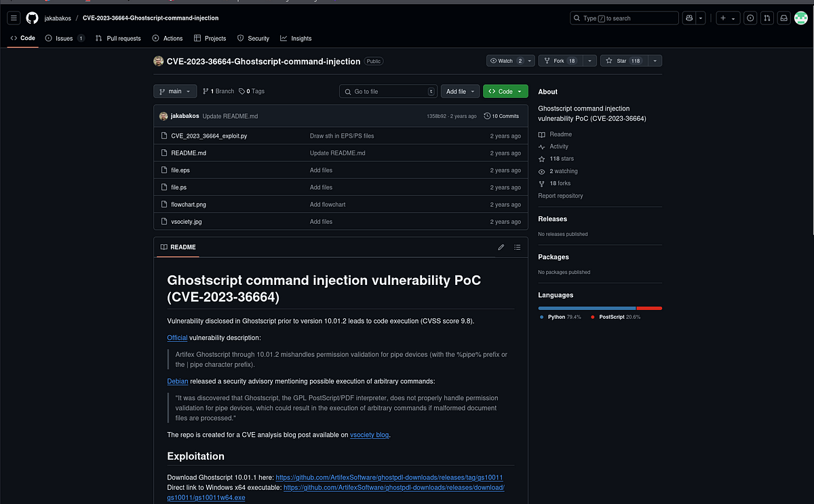The image size is (814, 504).
Task: Click the GitHub logo icon
Action: click(32, 18)
